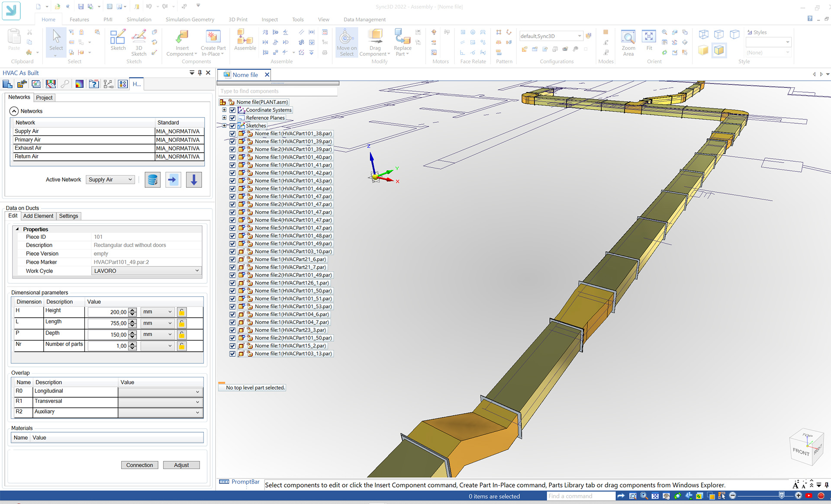Open the Add Element tab

click(x=38, y=216)
